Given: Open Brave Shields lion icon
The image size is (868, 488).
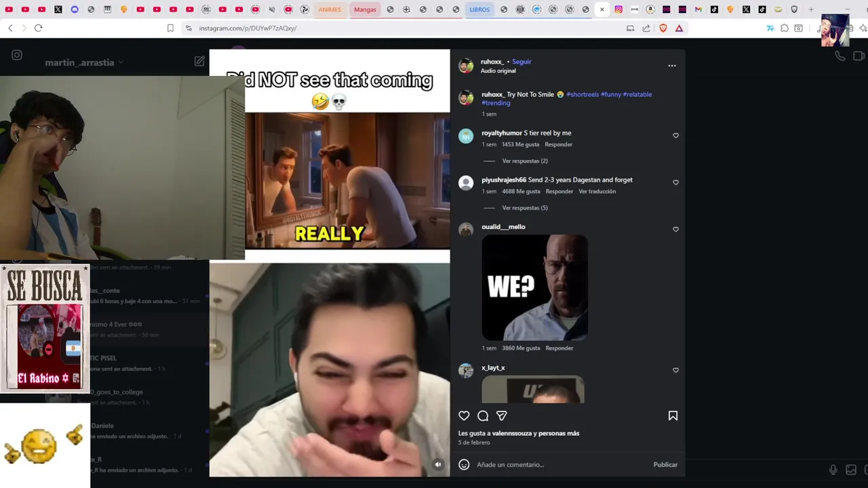Looking at the screenshot, I should (x=663, y=28).
